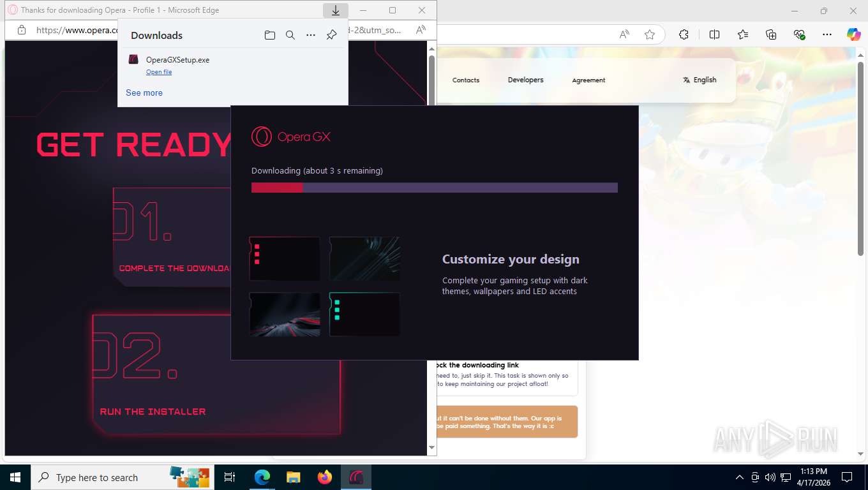Click the downloading time remaining text

tap(317, 171)
